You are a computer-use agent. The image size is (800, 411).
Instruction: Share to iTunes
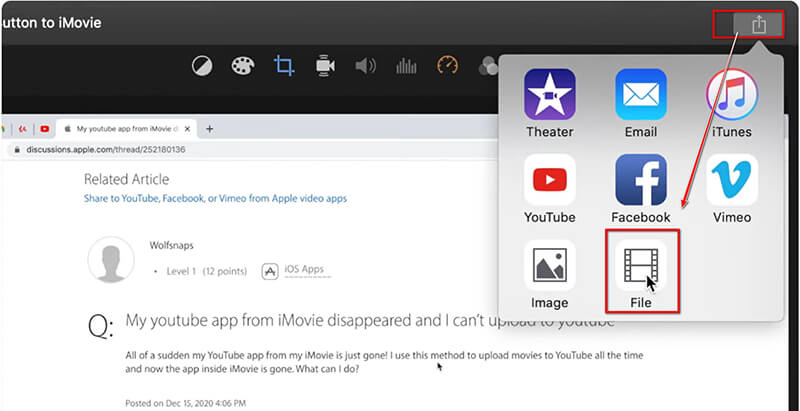point(732,104)
